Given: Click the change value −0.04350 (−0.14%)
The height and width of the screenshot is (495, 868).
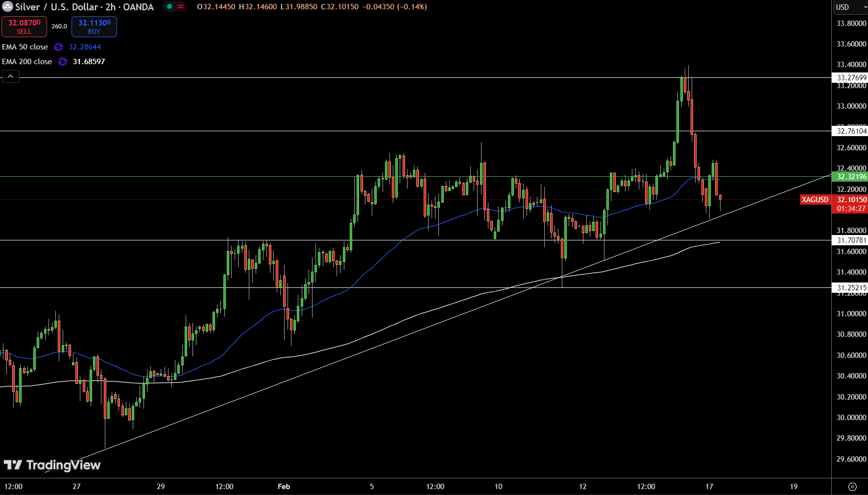Looking at the screenshot, I should [x=394, y=7].
